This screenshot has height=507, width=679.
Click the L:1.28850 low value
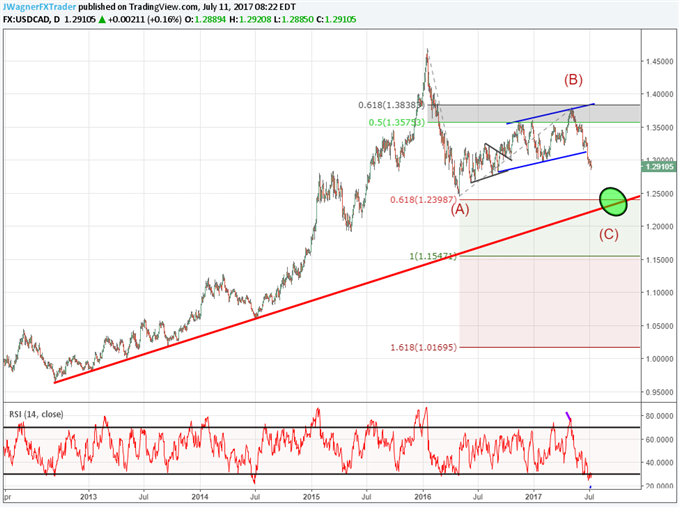click(294, 19)
